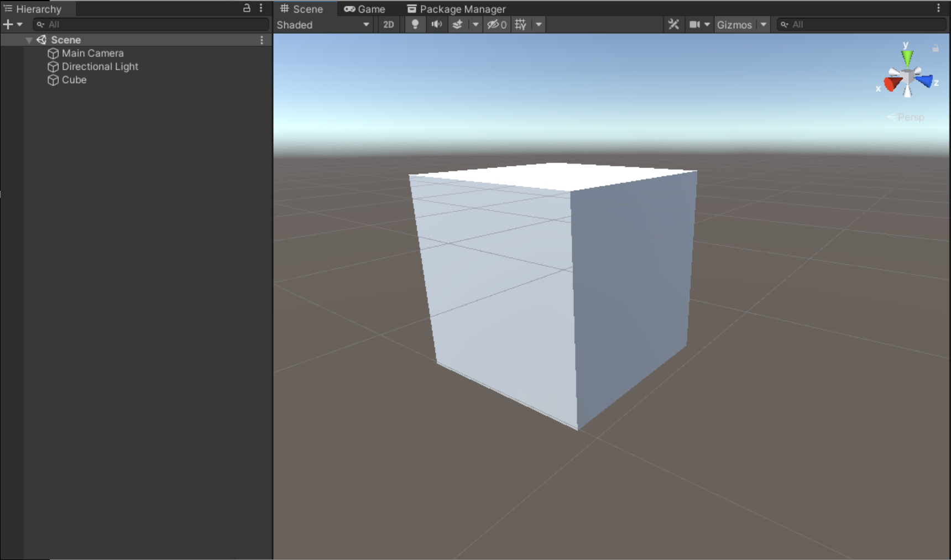Image resolution: width=951 pixels, height=560 pixels.
Task: Toggle the scene gizmo rotation lock
Action: [x=936, y=49]
